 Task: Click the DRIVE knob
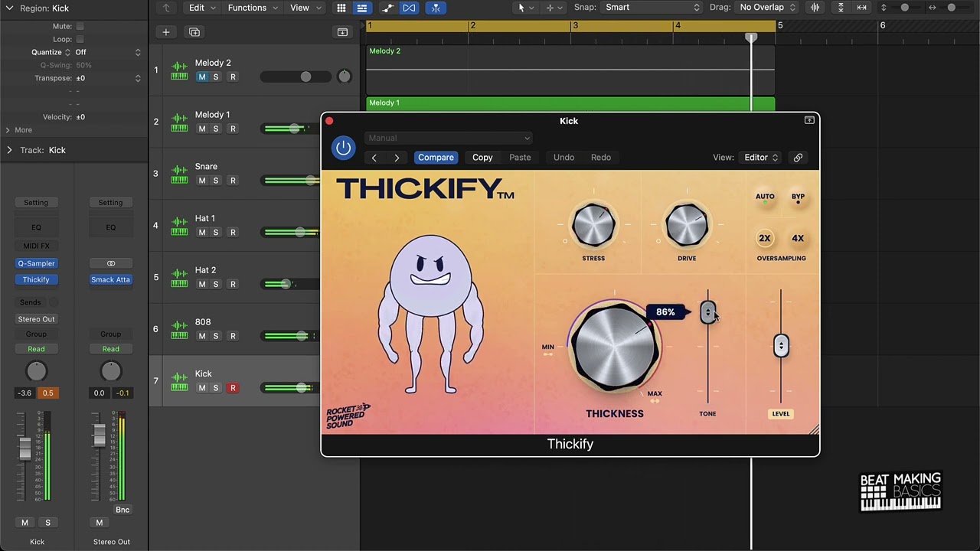tap(687, 226)
